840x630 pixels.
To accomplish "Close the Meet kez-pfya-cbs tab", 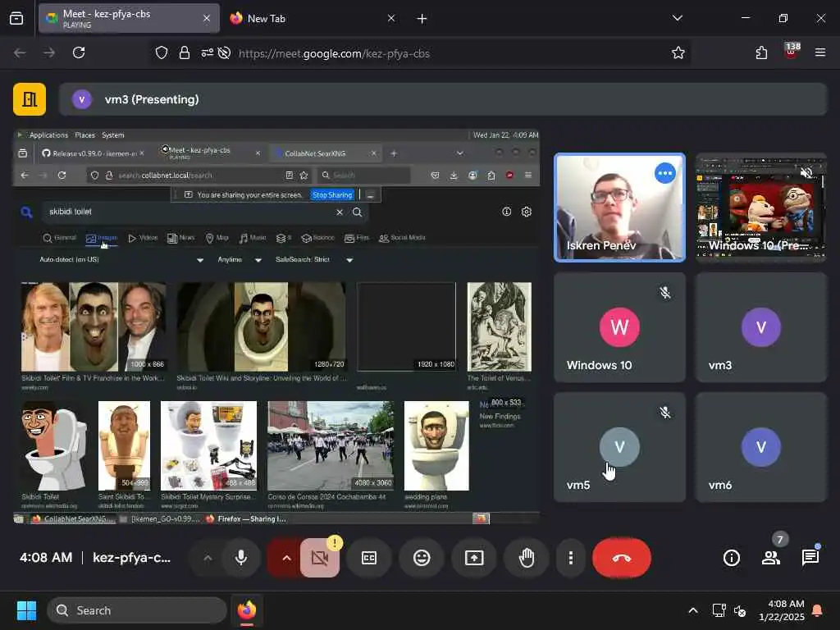I will [x=207, y=19].
